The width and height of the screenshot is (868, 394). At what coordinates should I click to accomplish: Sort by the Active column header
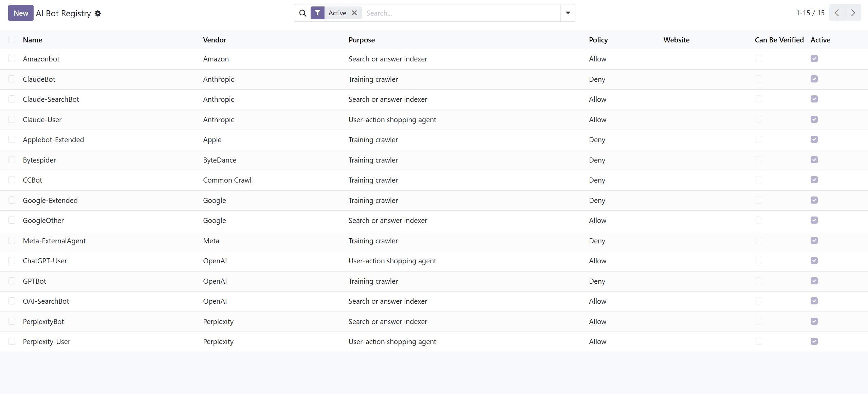point(820,40)
